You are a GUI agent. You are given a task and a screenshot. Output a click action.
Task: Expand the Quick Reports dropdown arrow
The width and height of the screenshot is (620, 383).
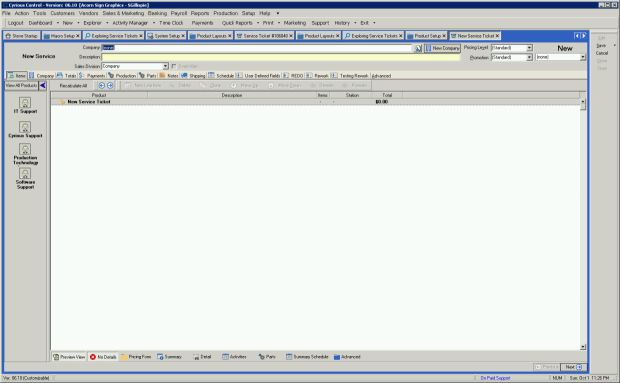258,23
